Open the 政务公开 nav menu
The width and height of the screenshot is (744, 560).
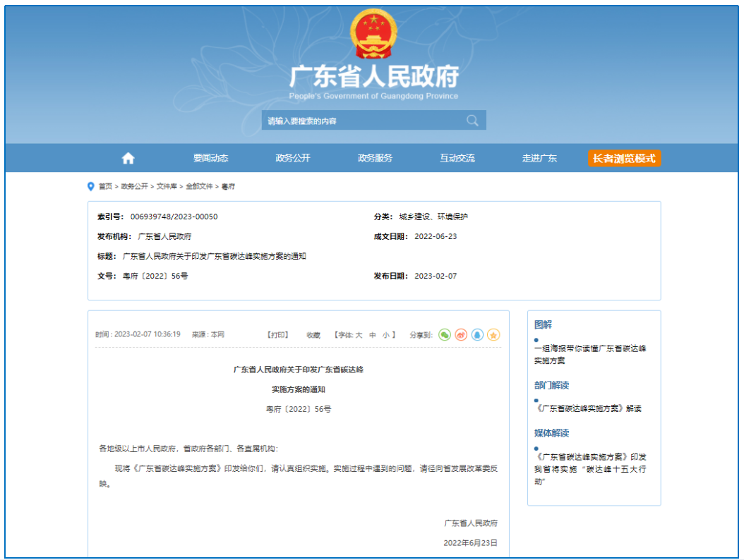pyautogui.click(x=293, y=159)
